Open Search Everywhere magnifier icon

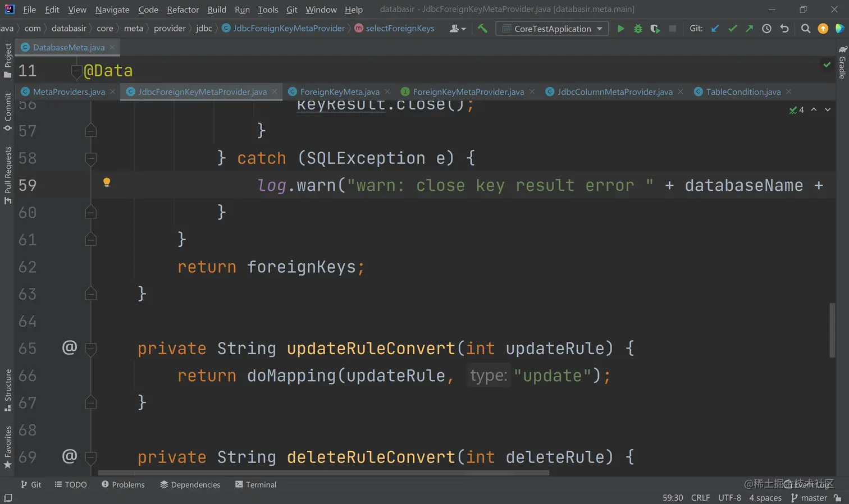(x=806, y=29)
